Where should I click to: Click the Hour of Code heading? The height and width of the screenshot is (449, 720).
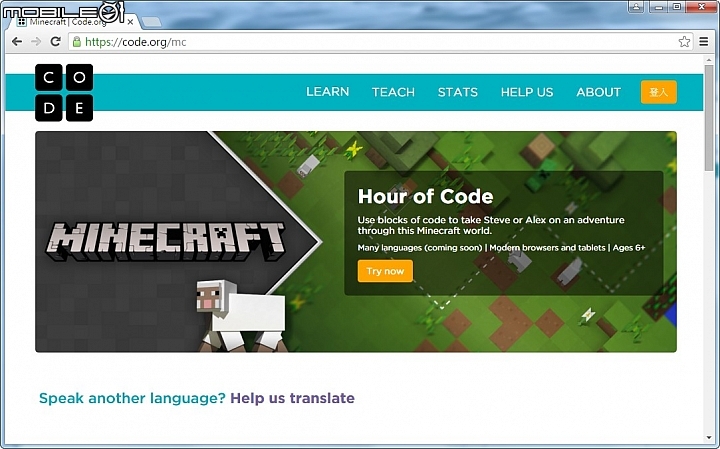tap(425, 196)
